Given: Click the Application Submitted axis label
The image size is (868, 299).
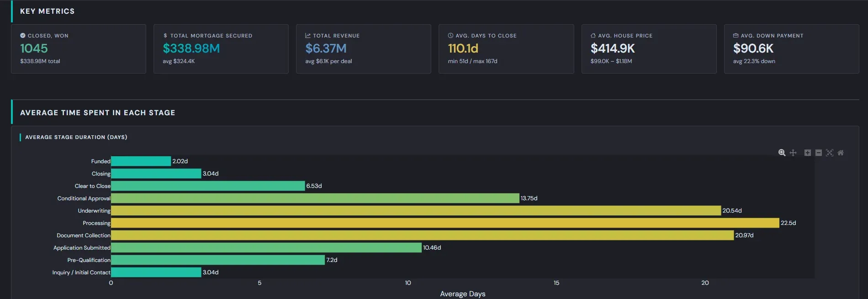Looking at the screenshot, I should pyautogui.click(x=82, y=248).
